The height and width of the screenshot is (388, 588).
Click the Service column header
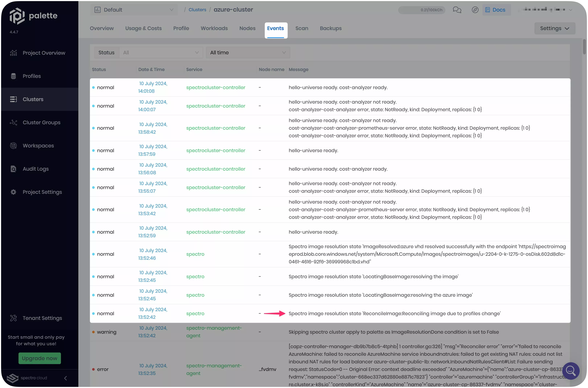(194, 70)
